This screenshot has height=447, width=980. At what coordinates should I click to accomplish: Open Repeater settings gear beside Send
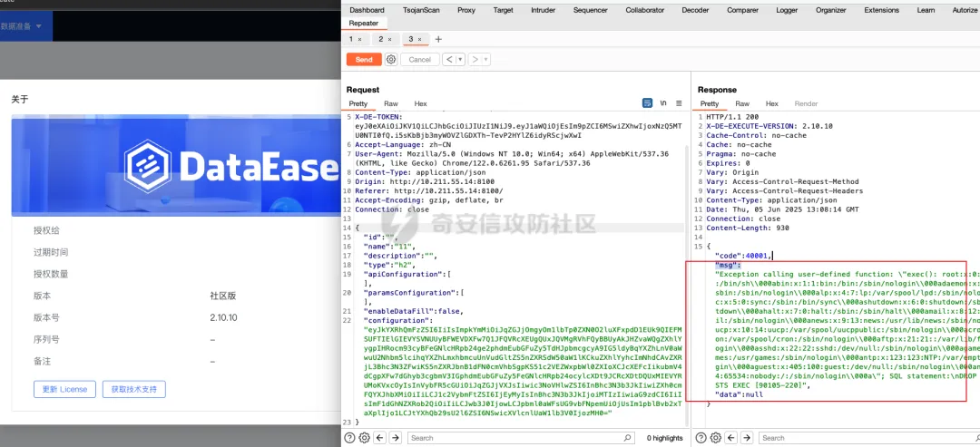click(391, 59)
